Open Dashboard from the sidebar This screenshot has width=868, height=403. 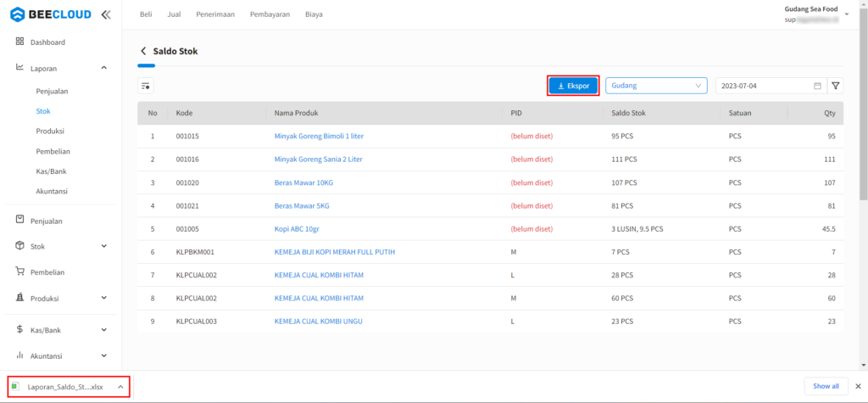pos(47,42)
